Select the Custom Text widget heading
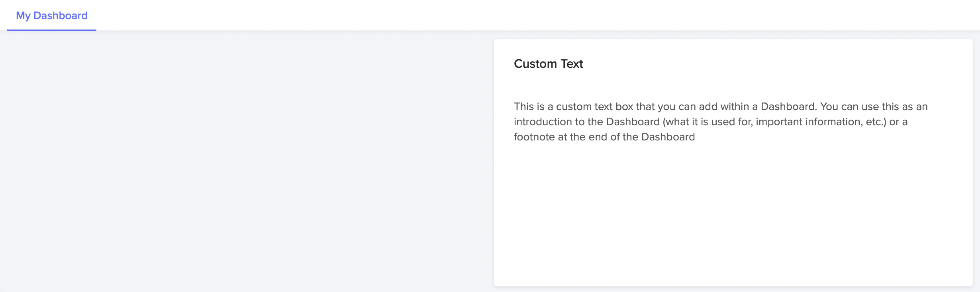Image resolution: width=980 pixels, height=292 pixels. [548, 64]
